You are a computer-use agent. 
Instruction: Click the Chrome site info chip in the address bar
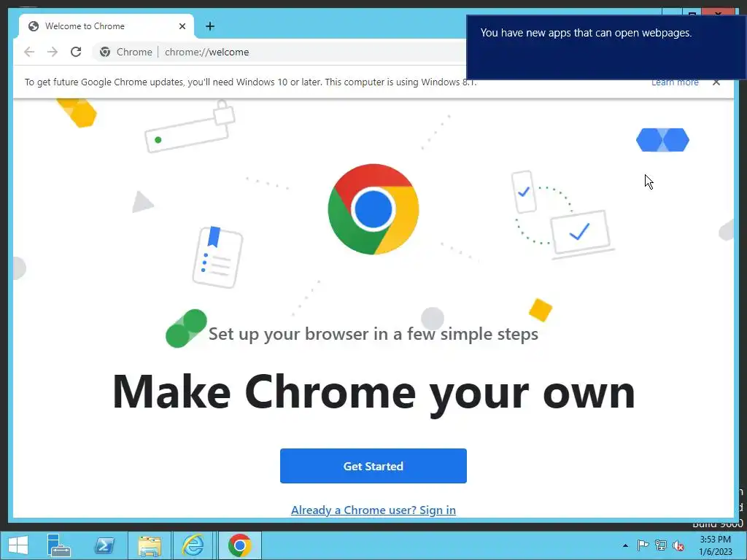click(125, 52)
